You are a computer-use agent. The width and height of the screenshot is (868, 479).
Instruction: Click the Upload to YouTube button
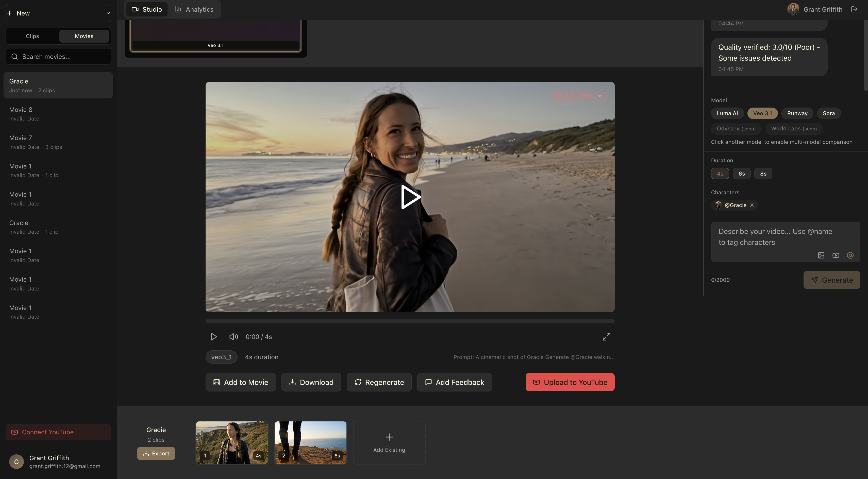click(570, 382)
